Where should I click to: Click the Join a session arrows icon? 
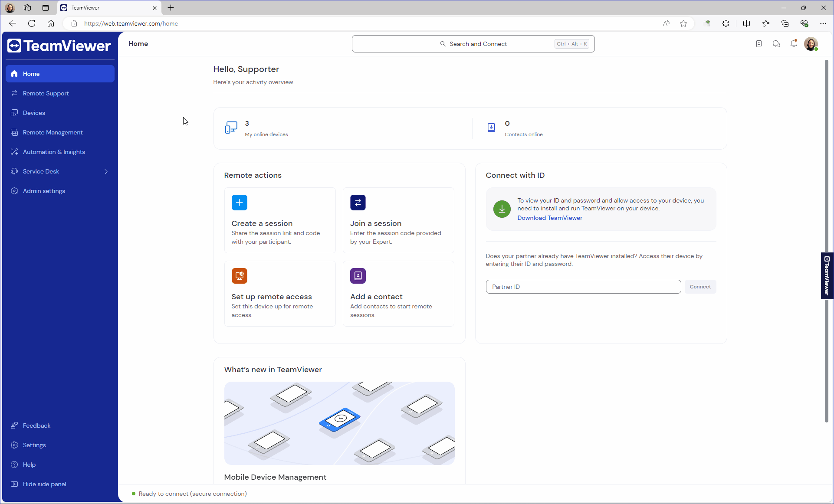click(x=358, y=203)
